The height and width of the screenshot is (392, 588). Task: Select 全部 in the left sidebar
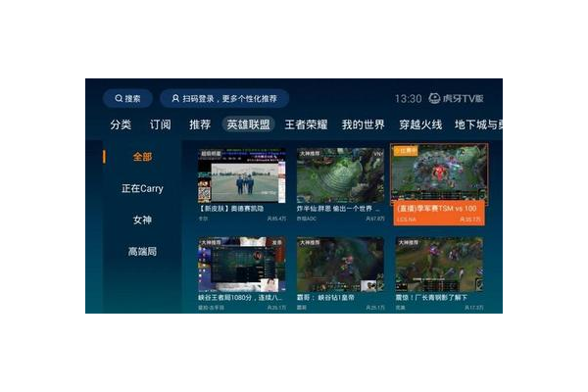click(142, 157)
